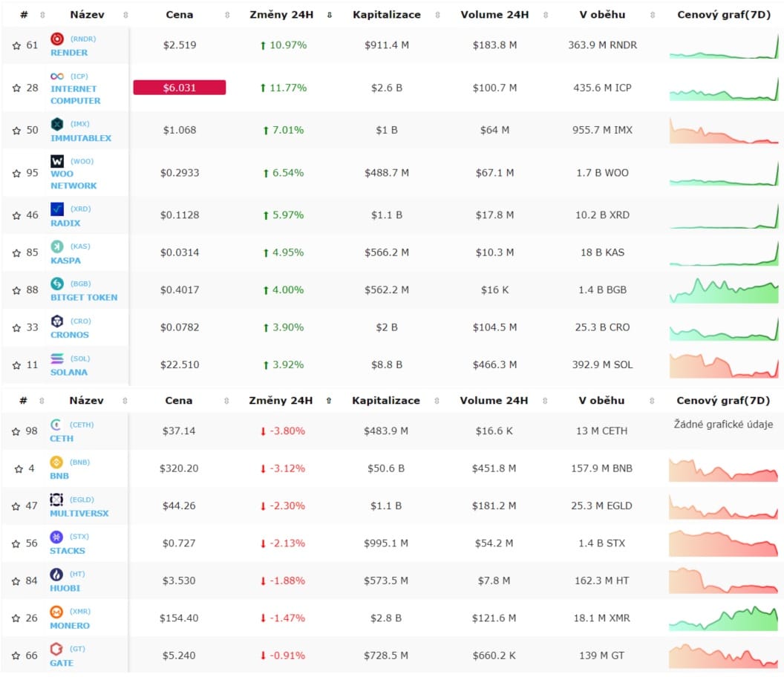Image resolution: width=784 pixels, height=677 pixels.
Task: Select the 10.97% change value
Action: (x=288, y=45)
